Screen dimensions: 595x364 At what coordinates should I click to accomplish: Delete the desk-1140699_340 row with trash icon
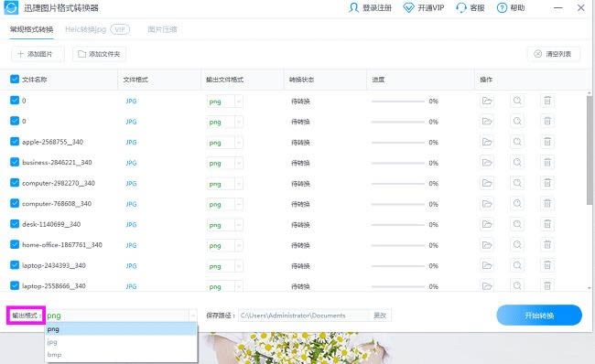click(x=547, y=224)
